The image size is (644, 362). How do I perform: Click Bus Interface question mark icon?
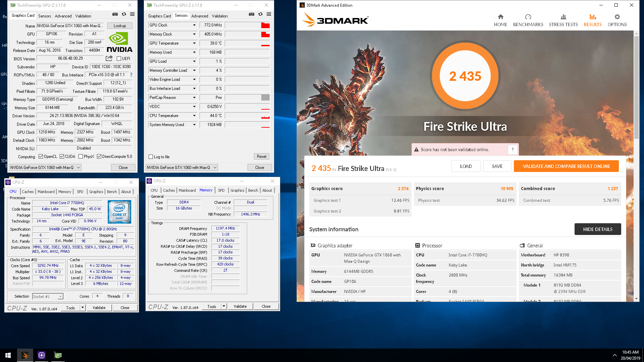click(x=131, y=75)
